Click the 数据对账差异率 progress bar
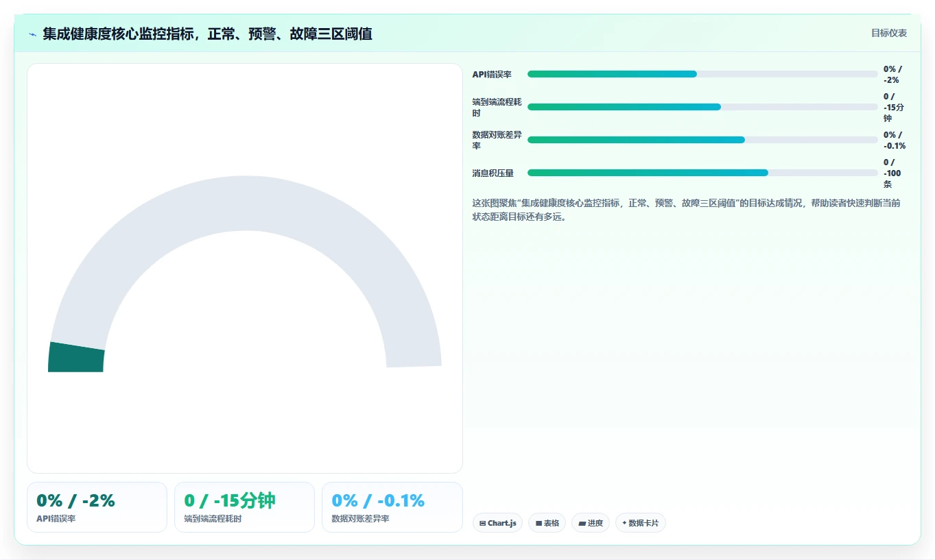 [702, 140]
